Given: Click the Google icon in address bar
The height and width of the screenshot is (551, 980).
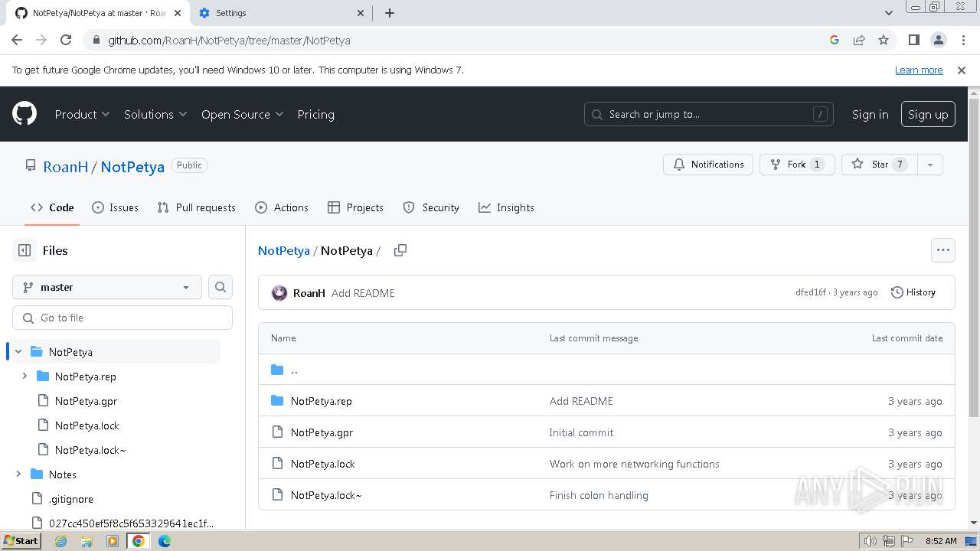Looking at the screenshot, I should (835, 40).
